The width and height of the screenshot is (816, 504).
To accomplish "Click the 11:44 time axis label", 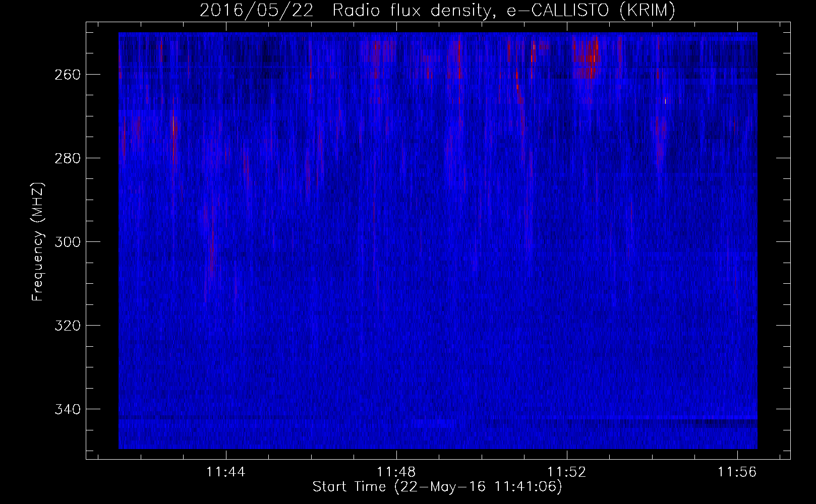I will 226,472.
